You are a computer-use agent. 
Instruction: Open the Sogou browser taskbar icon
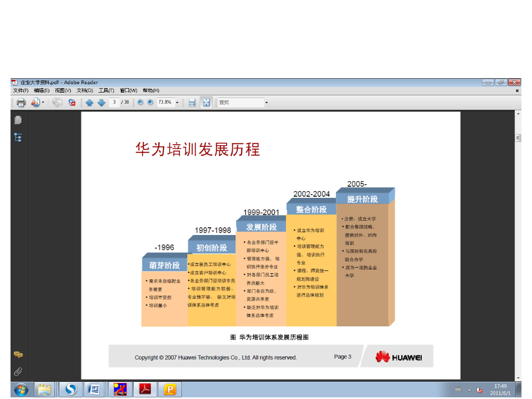point(70,390)
